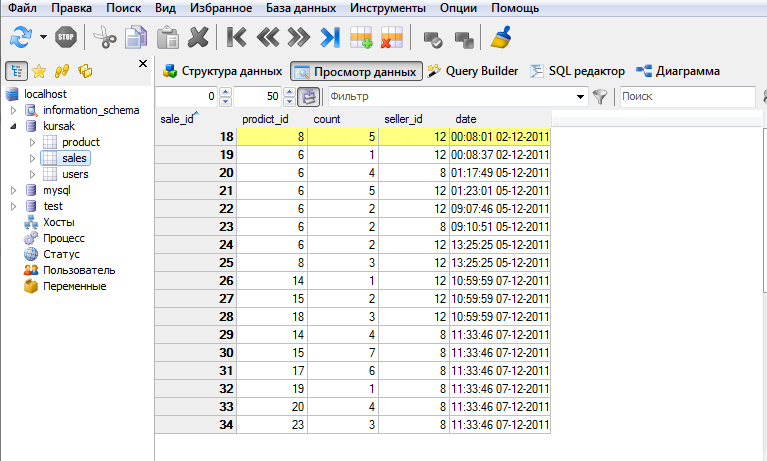This screenshot has height=461, width=767.
Task: Click the yellow links icon in the sidebar
Action: click(62, 71)
